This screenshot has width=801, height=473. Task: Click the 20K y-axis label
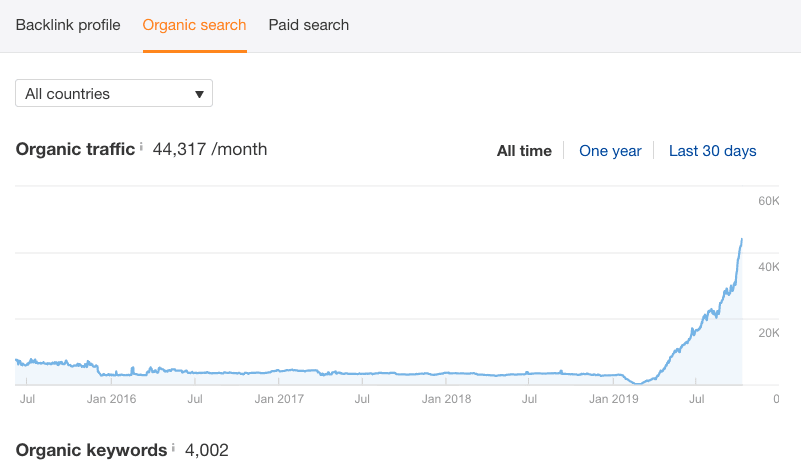768,333
